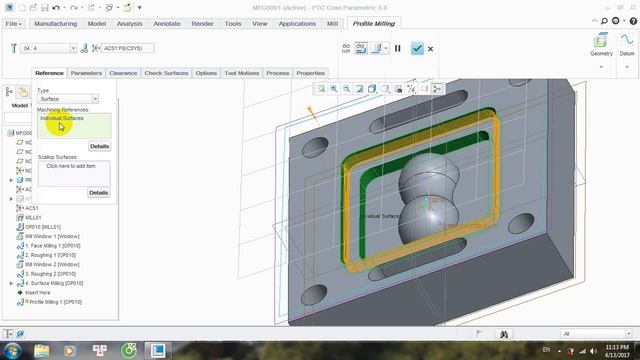
Task: Click the New file icon in quick access toolbar
Action: coord(22,7)
